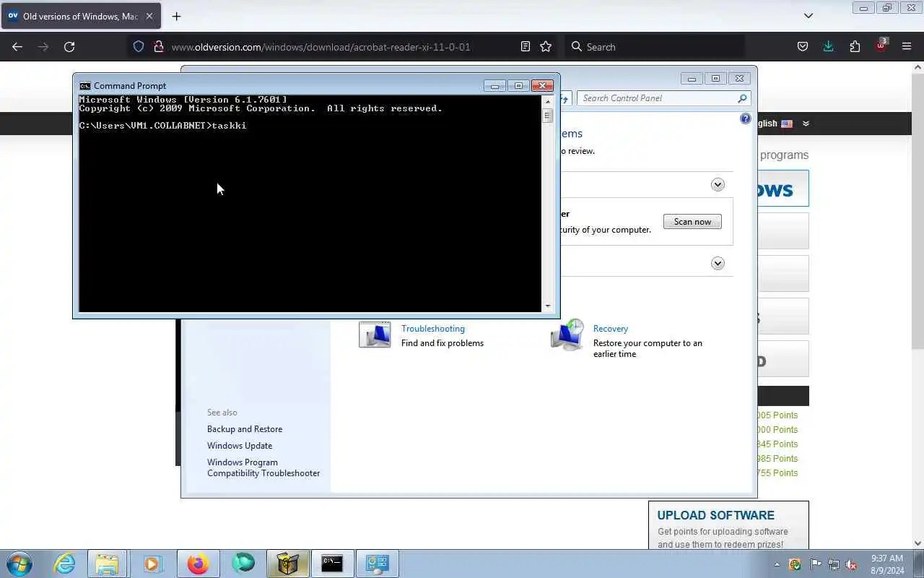Toggle reader view icon in address bar
924x578 pixels.
pos(526,46)
